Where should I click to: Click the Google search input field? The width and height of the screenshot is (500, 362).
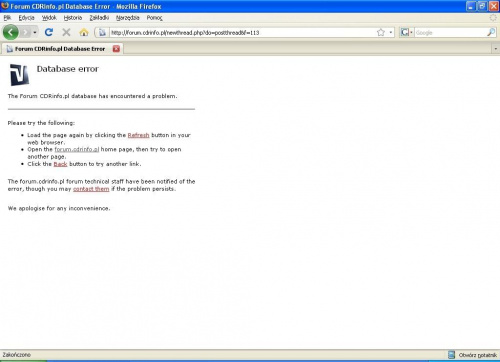point(450,32)
